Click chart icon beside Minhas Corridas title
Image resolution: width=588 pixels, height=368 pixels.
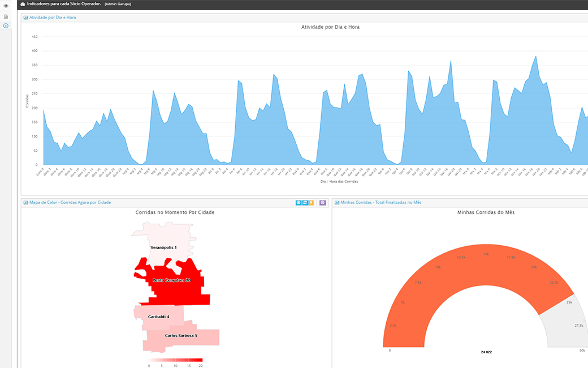coord(337,203)
